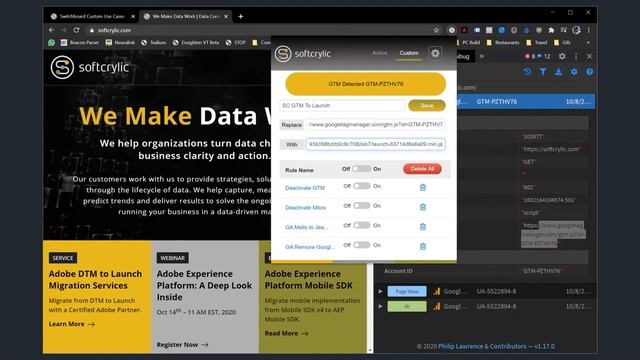Open the WhatsApp bookmark icon
Screen dimensions: 640x360
51,42
